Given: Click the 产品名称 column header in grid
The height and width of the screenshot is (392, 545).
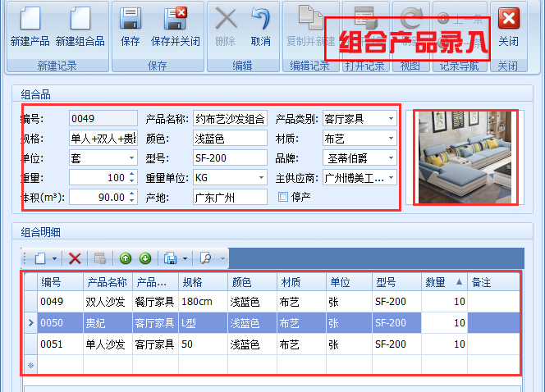Looking at the screenshot, I should click(107, 282).
